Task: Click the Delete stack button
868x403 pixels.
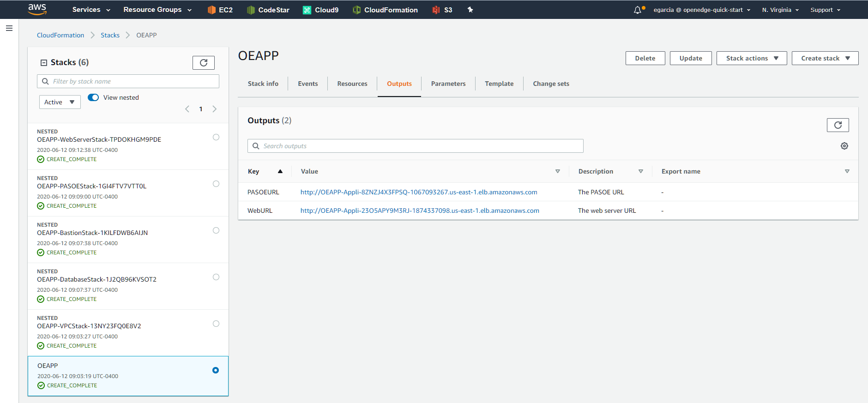Action: (x=645, y=58)
